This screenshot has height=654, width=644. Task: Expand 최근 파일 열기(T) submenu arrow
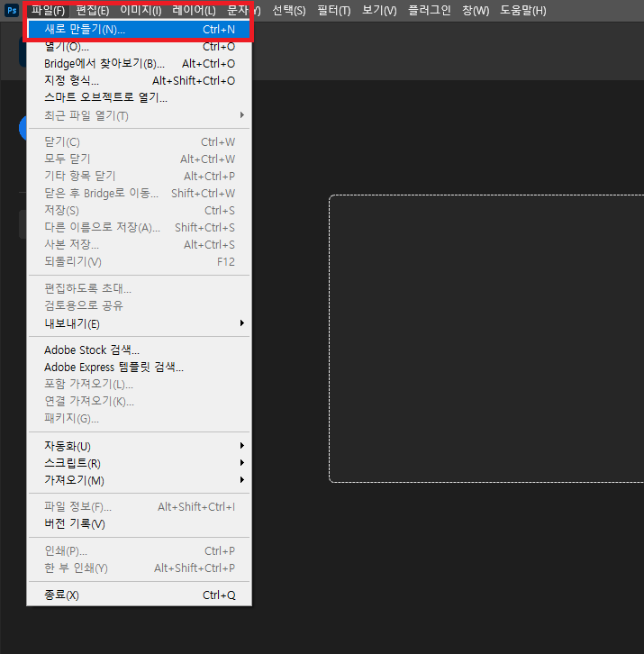tap(242, 115)
